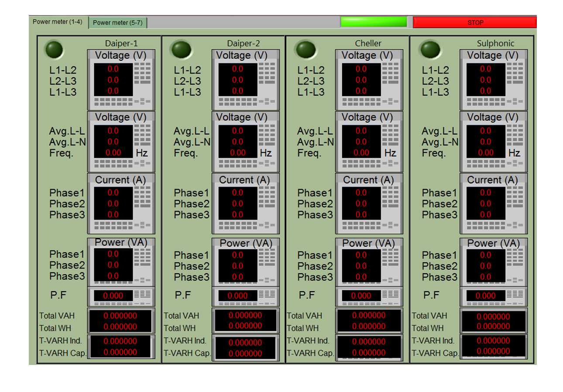
Task: Select the Cheller Phase2 power reading
Action: pyautogui.click(x=361, y=265)
